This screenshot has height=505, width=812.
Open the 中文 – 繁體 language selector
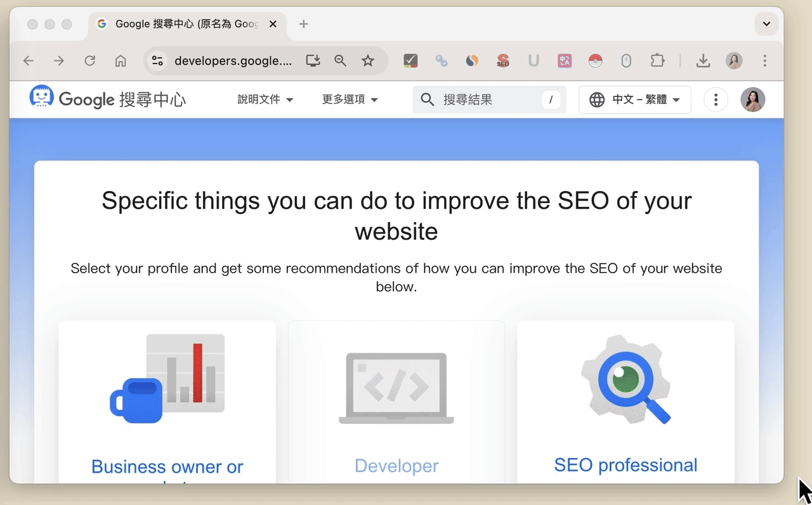634,100
